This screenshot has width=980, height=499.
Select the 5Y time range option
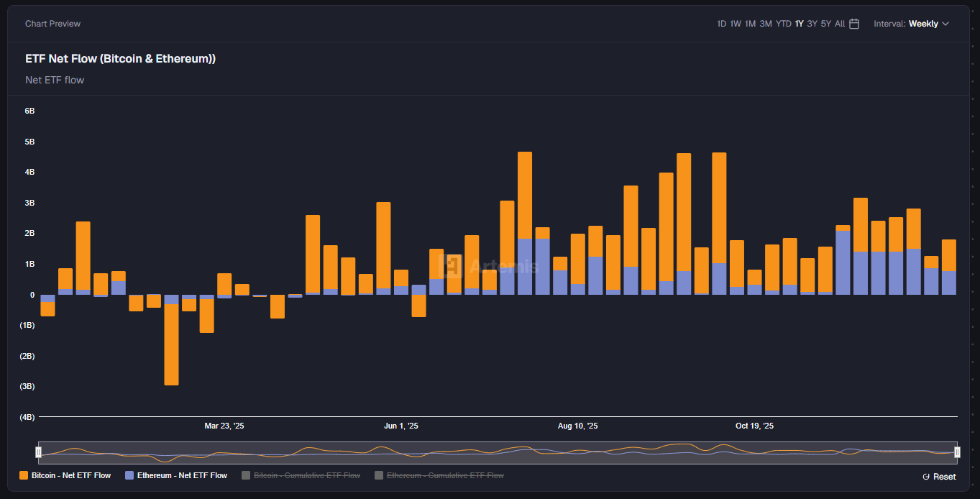point(825,23)
